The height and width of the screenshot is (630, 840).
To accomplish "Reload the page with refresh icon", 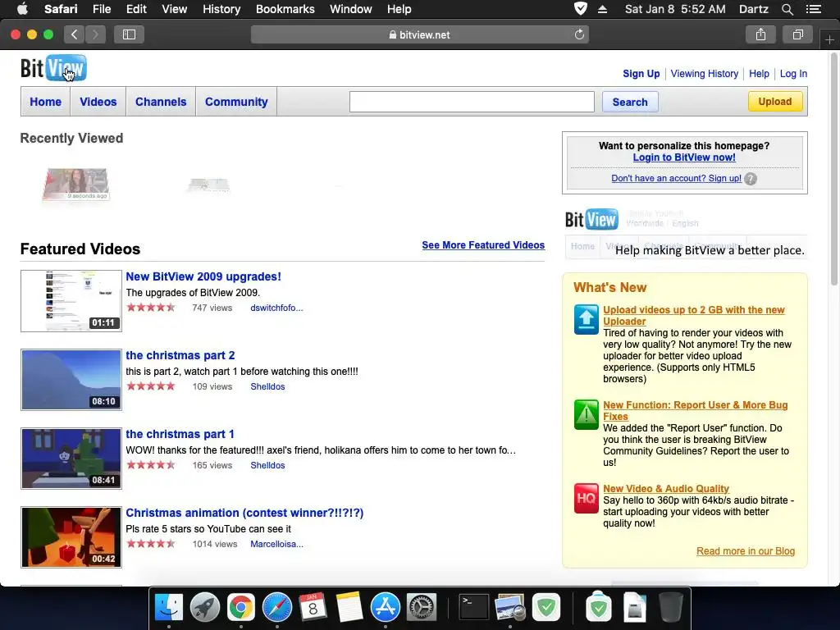I will pos(579,34).
